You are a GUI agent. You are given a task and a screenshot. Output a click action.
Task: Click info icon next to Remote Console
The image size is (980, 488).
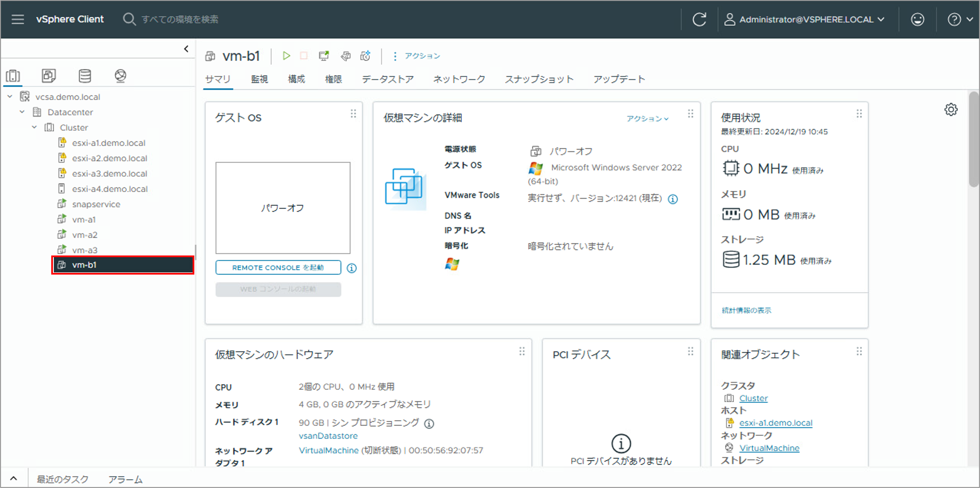[x=352, y=268]
